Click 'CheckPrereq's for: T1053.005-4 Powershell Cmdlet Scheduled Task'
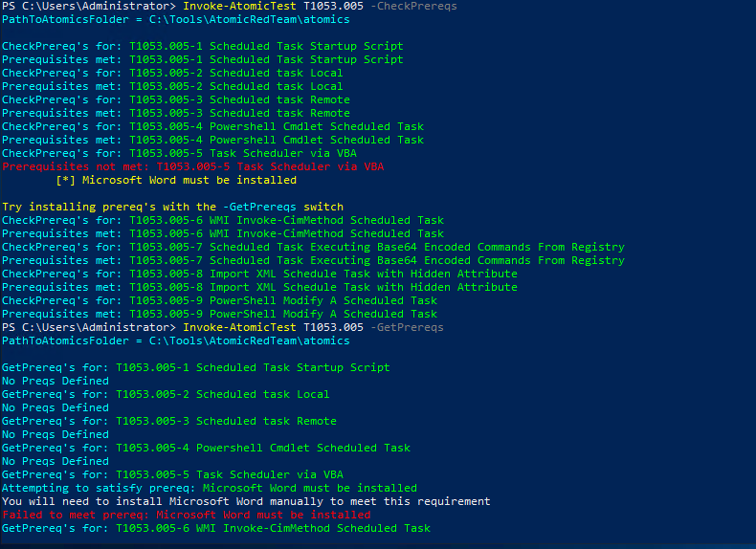Screen dimensions: 756x549 click(212, 127)
